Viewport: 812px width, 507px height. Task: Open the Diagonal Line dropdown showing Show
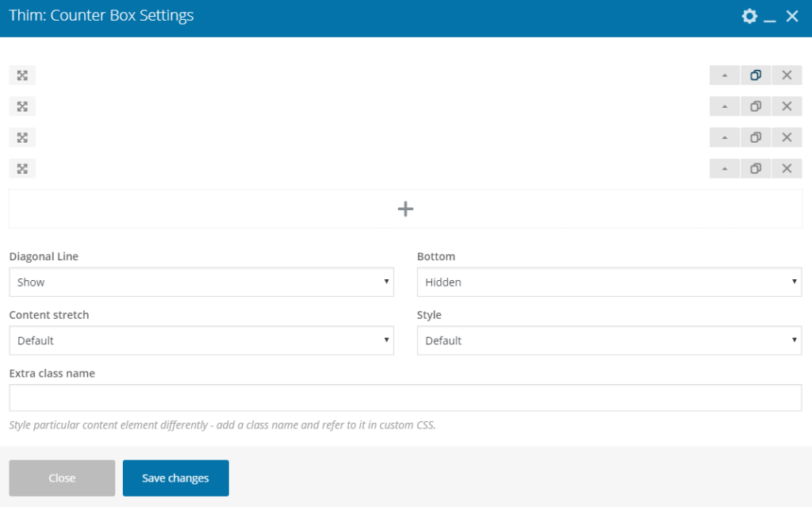pos(201,282)
